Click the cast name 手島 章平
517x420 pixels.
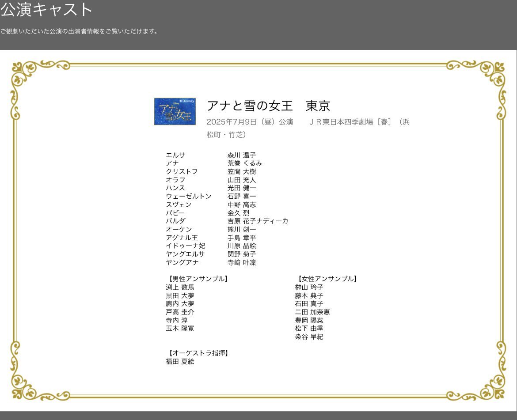pyautogui.click(x=242, y=238)
